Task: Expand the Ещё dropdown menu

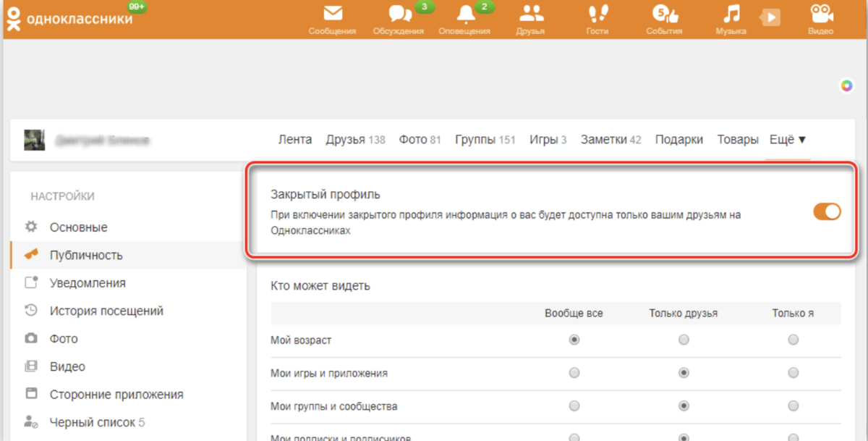Action: (788, 139)
